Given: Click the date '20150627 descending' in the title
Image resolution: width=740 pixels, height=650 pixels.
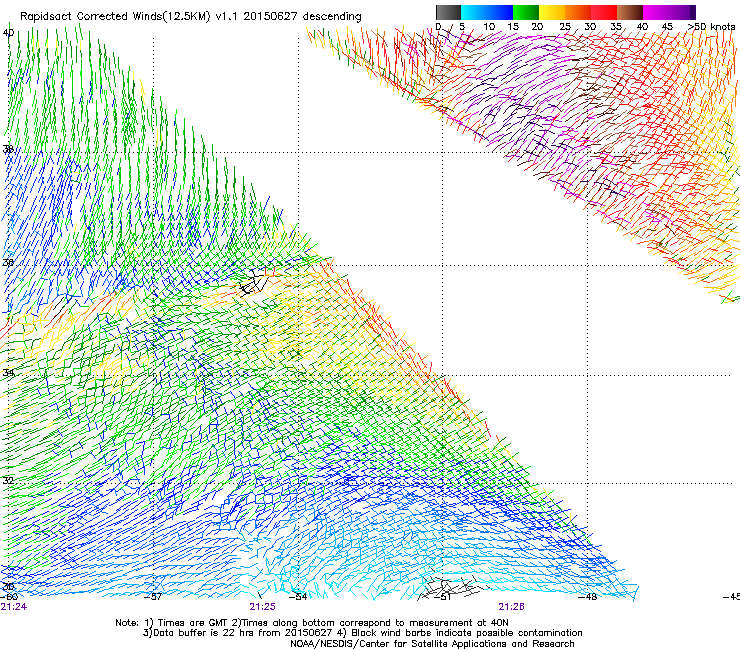Looking at the screenshot, I should tap(302, 17).
